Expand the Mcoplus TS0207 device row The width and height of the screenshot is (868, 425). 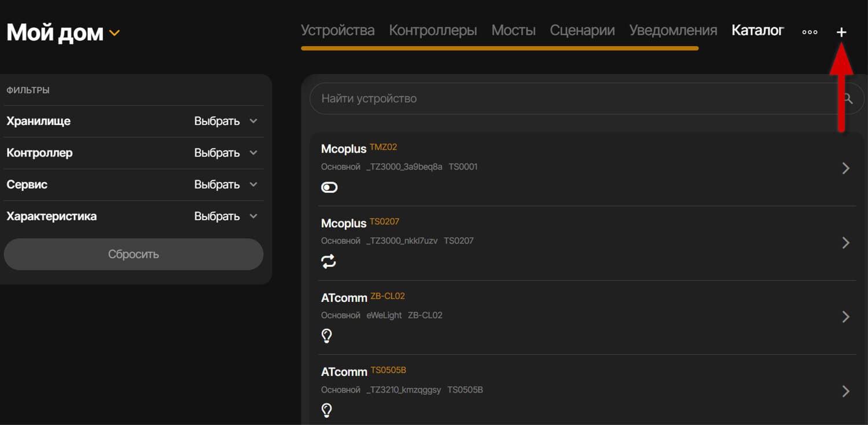pos(845,242)
